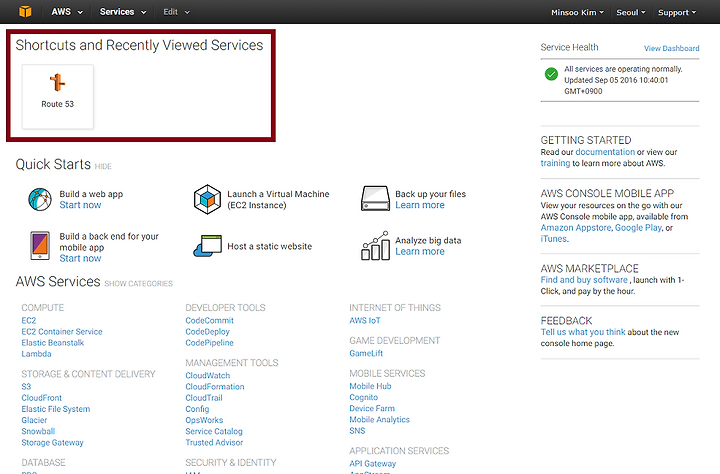Open Trusted Advisor
Image resolution: width=720 pixels, height=474 pixels.
click(214, 442)
